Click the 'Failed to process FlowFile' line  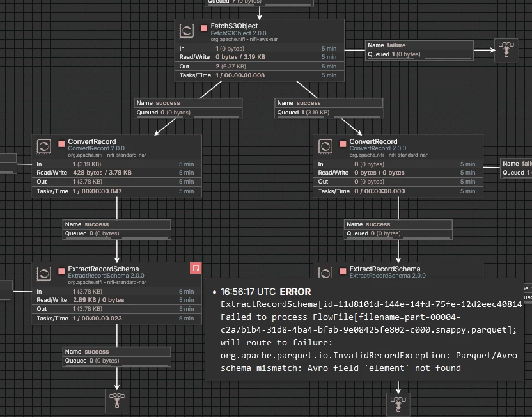pos(340,317)
